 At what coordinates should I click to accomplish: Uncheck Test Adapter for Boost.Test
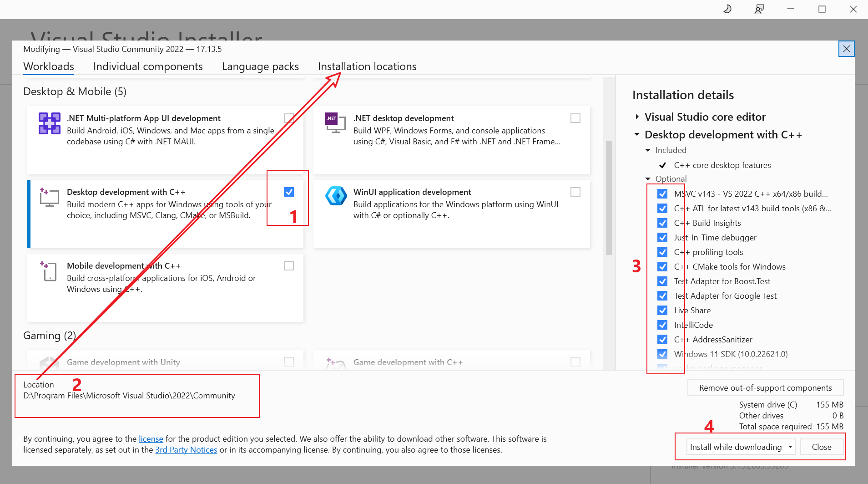[x=662, y=281]
